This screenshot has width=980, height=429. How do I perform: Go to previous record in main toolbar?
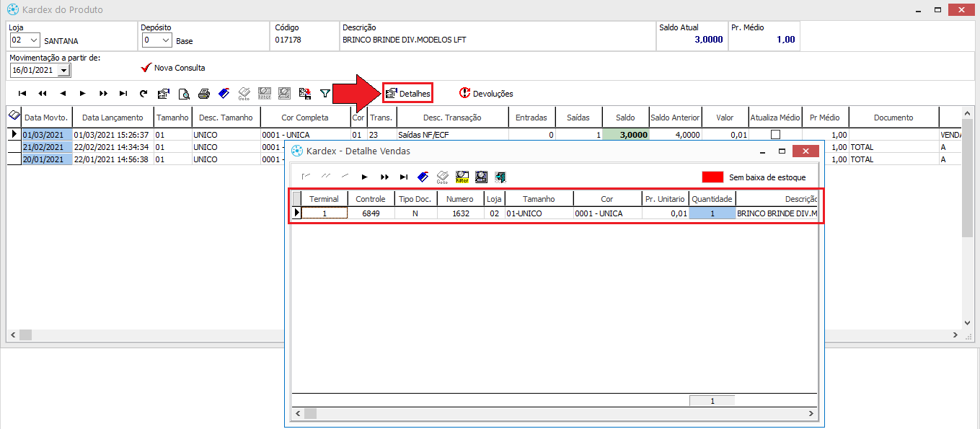coord(63,94)
